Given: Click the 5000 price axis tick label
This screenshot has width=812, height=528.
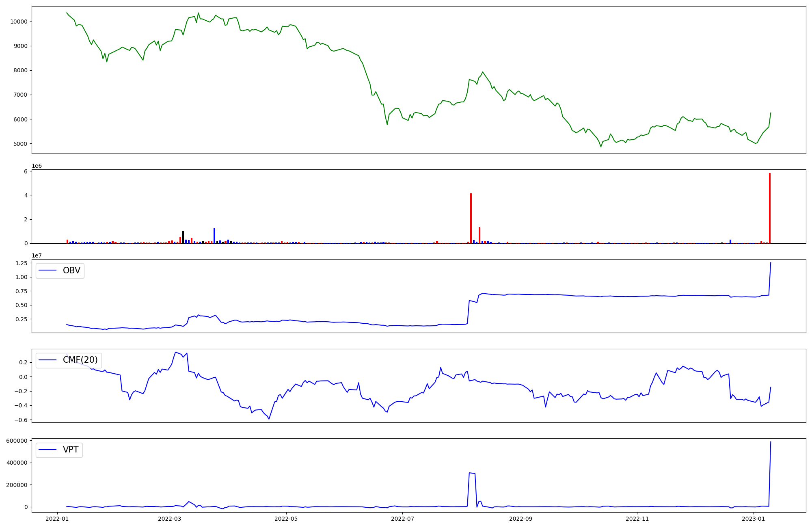Looking at the screenshot, I should 20,144.
